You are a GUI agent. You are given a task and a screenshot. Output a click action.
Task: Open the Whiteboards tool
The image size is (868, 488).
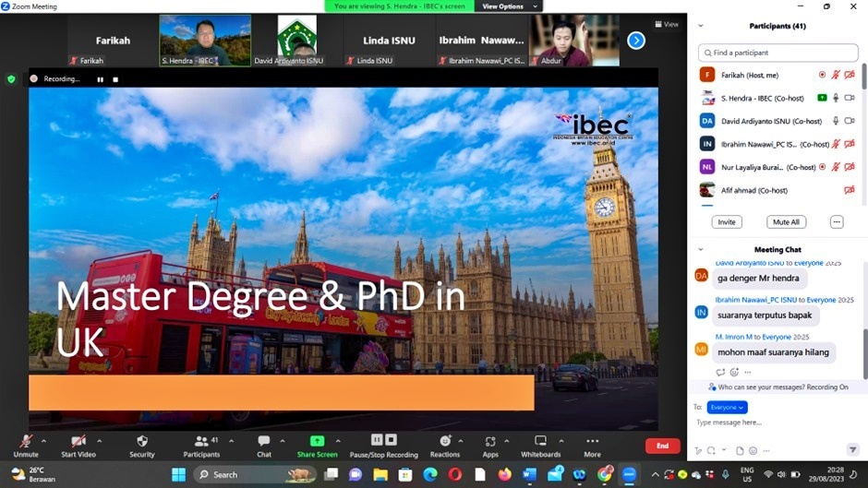click(540, 442)
